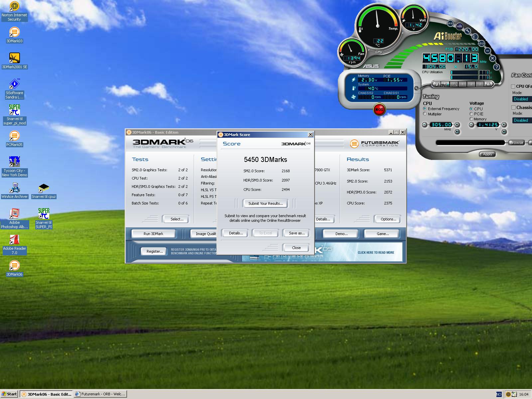Click fast-forward under the voltage value
This screenshot has width=532, height=399.
click(504, 132)
